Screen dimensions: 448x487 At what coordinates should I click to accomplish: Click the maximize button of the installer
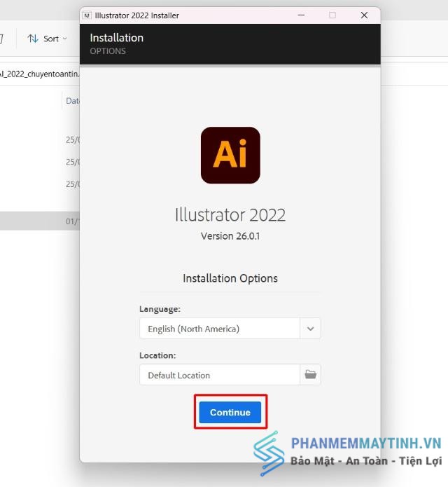click(x=332, y=15)
